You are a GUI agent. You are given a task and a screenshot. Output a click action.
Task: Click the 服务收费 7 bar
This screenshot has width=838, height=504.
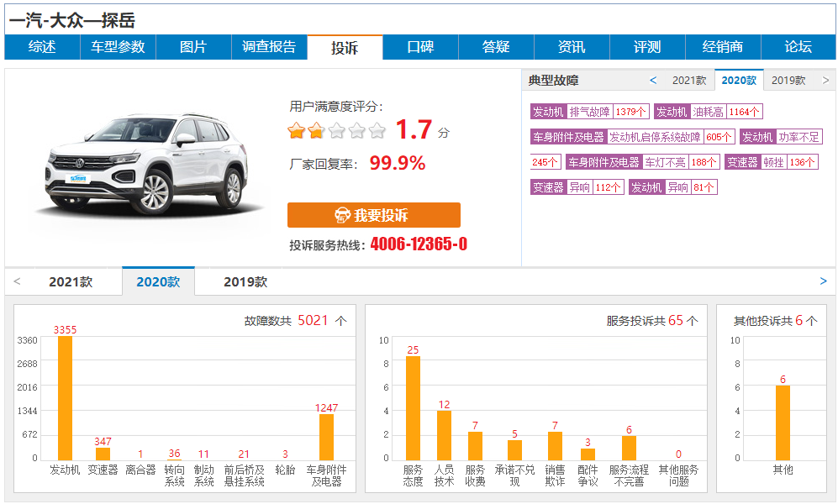tap(475, 446)
